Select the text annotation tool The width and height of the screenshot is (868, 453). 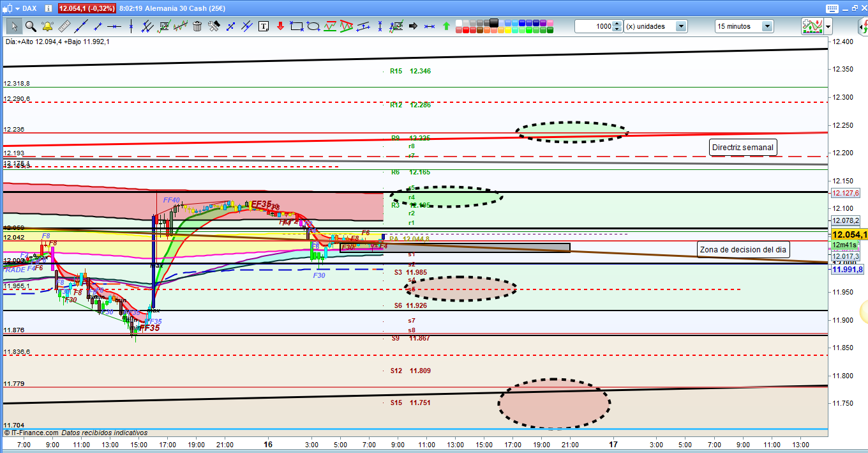point(264,26)
